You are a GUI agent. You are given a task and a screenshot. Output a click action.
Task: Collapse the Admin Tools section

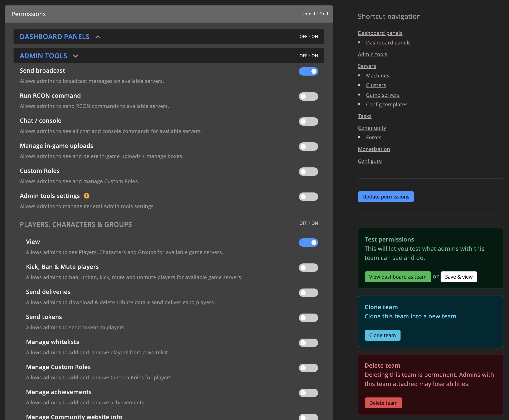(x=76, y=55)
